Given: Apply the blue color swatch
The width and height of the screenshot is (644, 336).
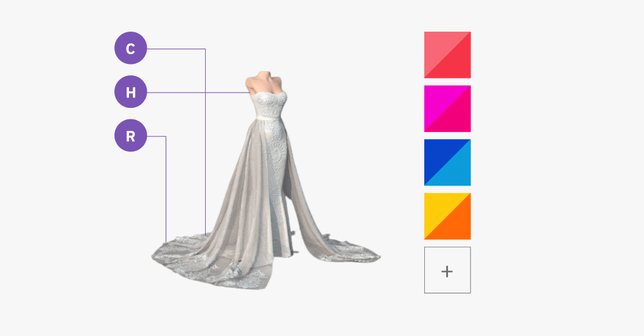Looking at the screenshot, I should click(447, 163).
